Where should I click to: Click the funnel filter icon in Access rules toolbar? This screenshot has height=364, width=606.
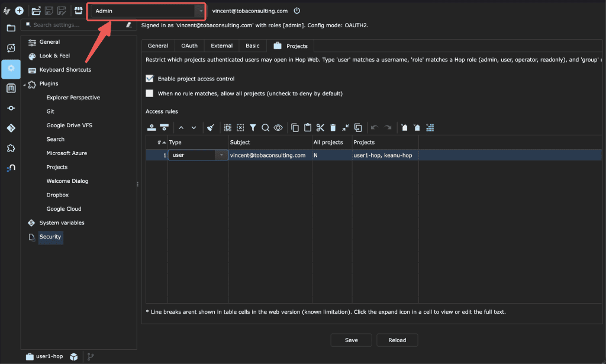coord(253,127)
